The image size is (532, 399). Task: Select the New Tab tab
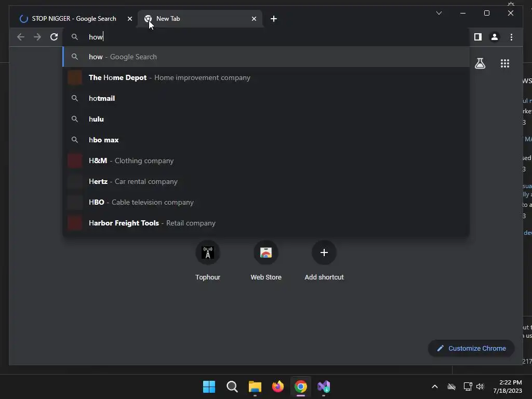tap(200, 19)
